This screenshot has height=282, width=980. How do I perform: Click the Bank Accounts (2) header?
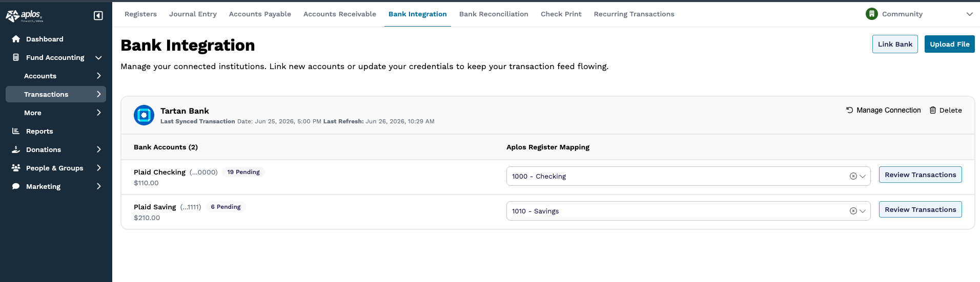pyautogui.click(x=166, y=147)
